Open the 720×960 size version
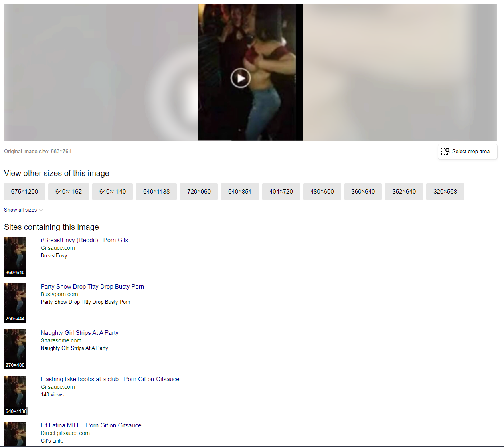The width and height of the screenshot is (504, 447). (x=199, y=192)
